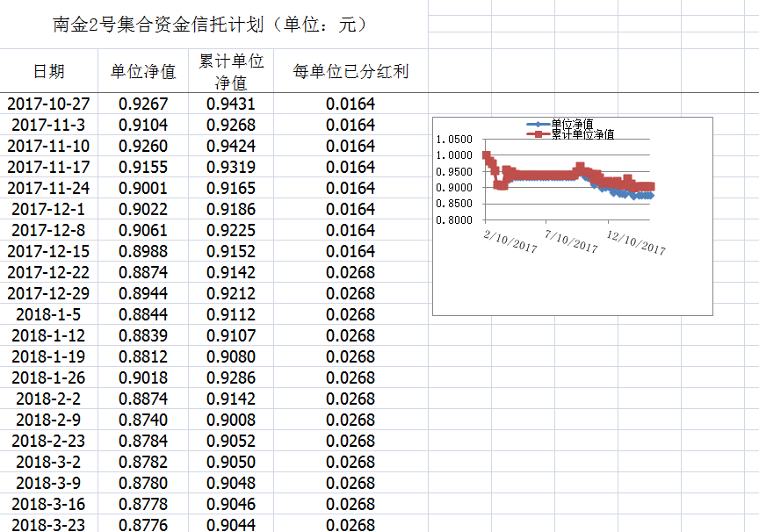Select the title cell 南金2号集合资金信托计划
The width and height of the screenshot is (759, 532).
coord(211,25)
